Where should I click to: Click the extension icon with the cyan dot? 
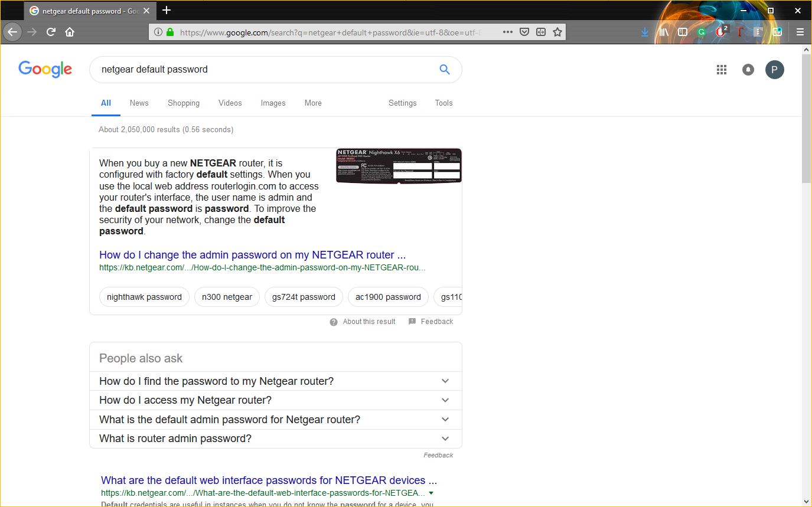pyautogui.click(x=777, y=32)
